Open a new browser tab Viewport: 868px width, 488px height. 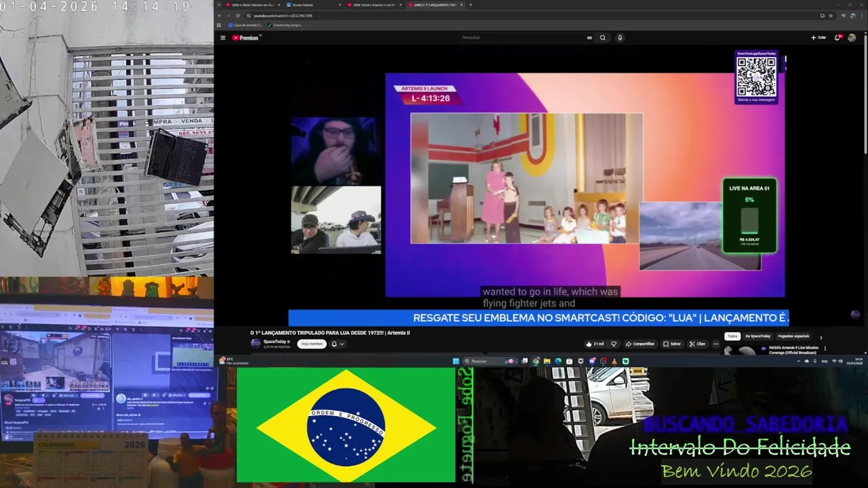tap(471, 5)
